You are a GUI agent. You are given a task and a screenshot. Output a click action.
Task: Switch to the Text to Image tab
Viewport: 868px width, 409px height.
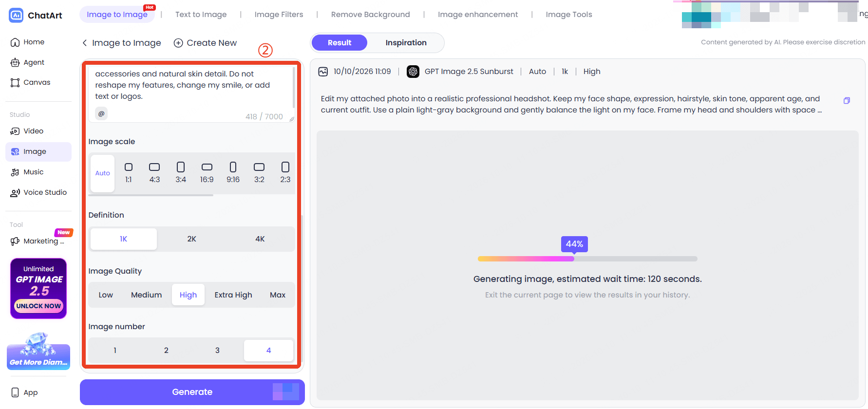[201, 15]
